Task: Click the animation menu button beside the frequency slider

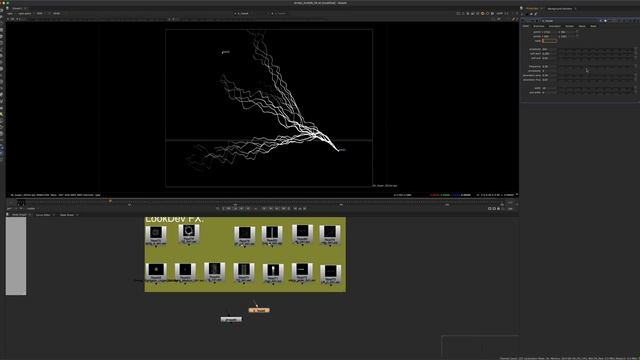Action: coord(636,66)
